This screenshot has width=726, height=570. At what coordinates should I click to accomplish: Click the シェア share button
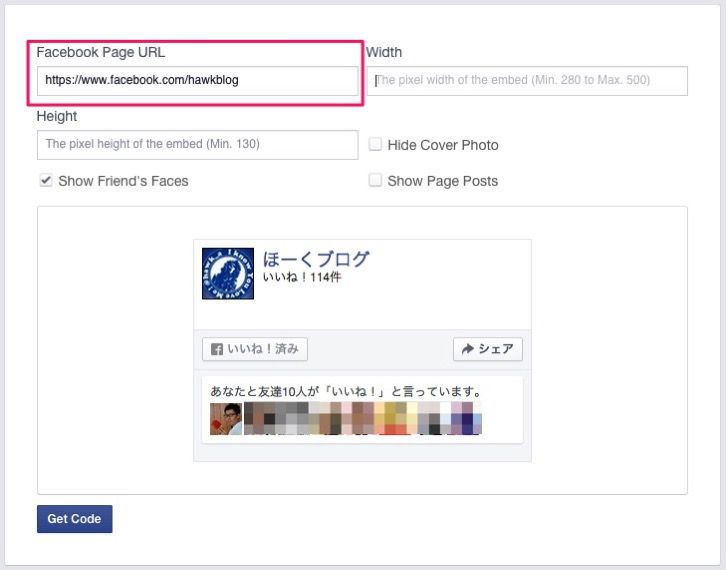(x=488, y=349)
